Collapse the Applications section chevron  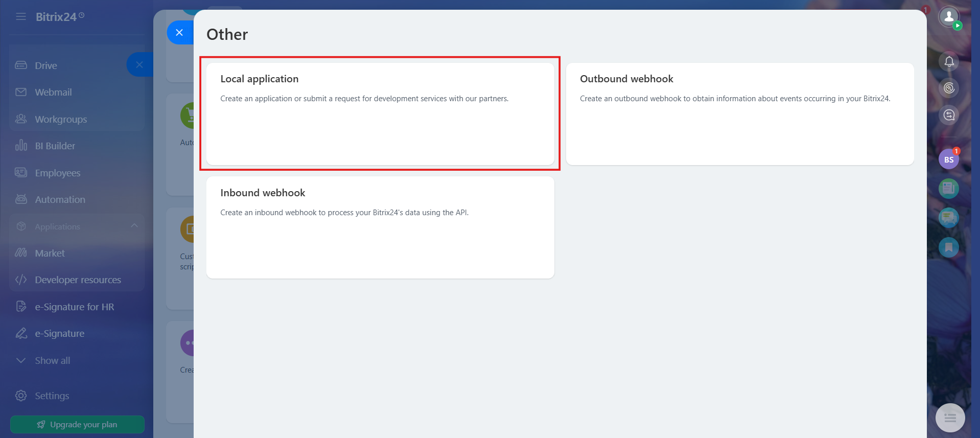[x=134, y=225]
